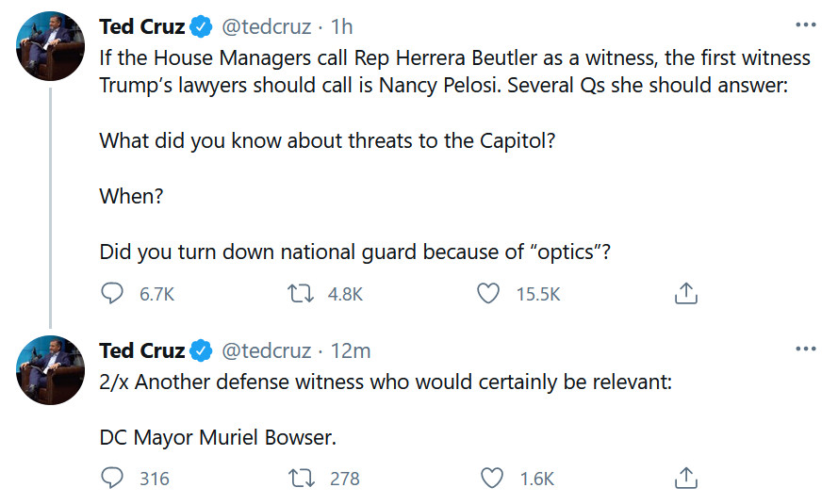This screenshot has height=504, width=838.
Task: Click Ted Cruz name on first tweet
Action: [x=141, y=26]
